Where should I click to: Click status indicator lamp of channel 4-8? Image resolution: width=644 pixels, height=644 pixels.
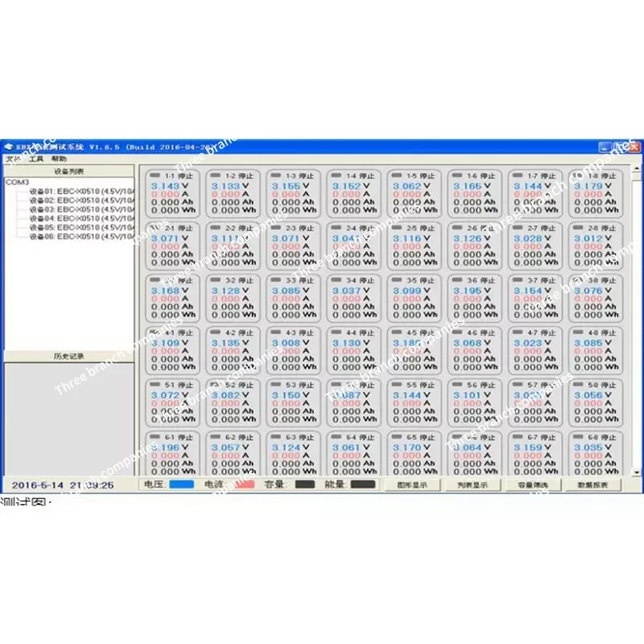point(578,332)
